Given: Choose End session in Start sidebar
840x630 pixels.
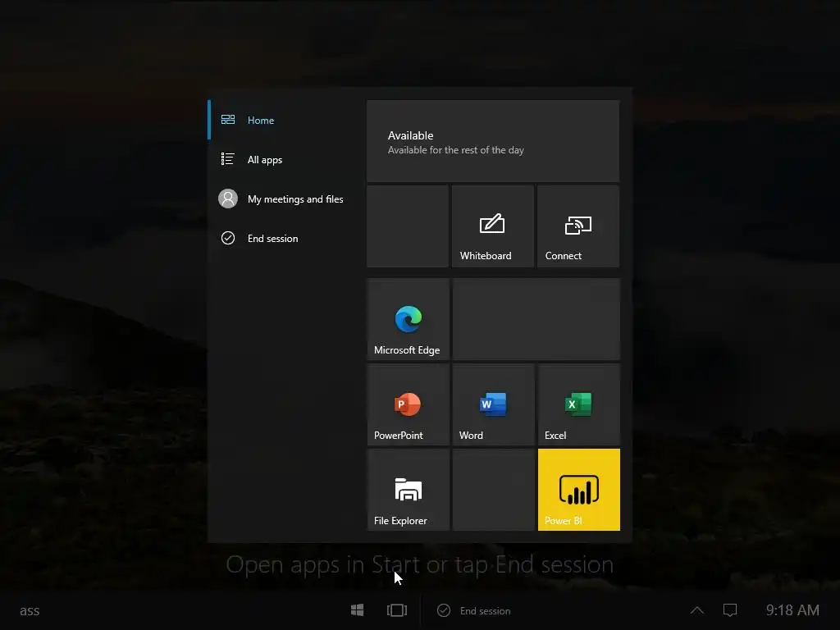Looking at the screenshot, I should pyautogui.click(x=285, y=239).
